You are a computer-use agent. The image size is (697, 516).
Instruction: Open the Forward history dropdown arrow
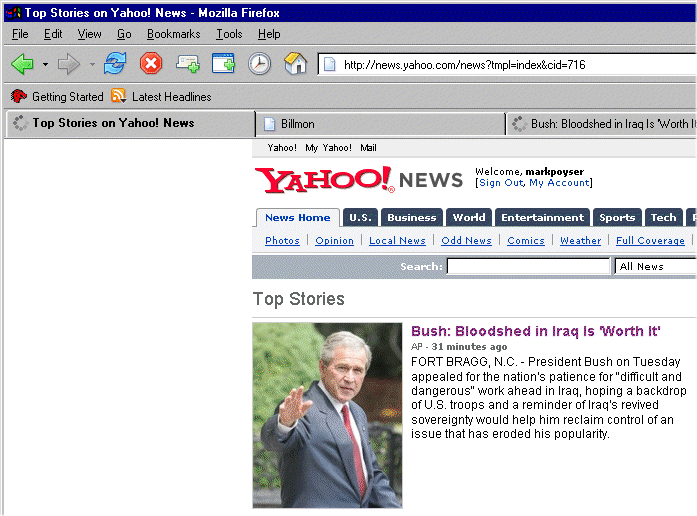(92, 64)
